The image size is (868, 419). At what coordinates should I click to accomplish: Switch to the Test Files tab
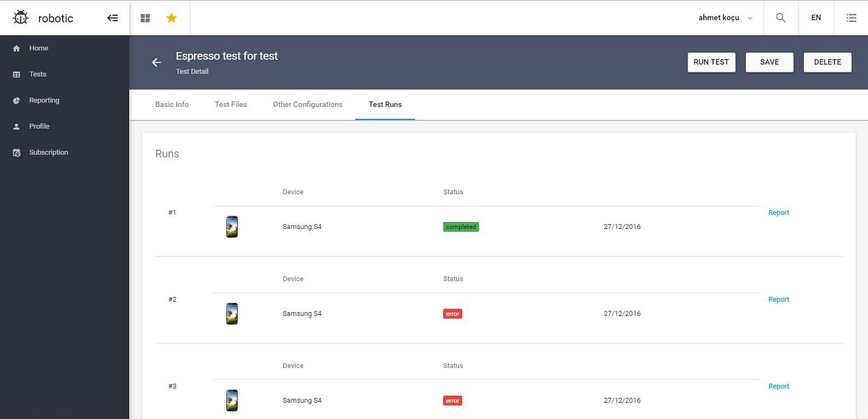[231, 105]
